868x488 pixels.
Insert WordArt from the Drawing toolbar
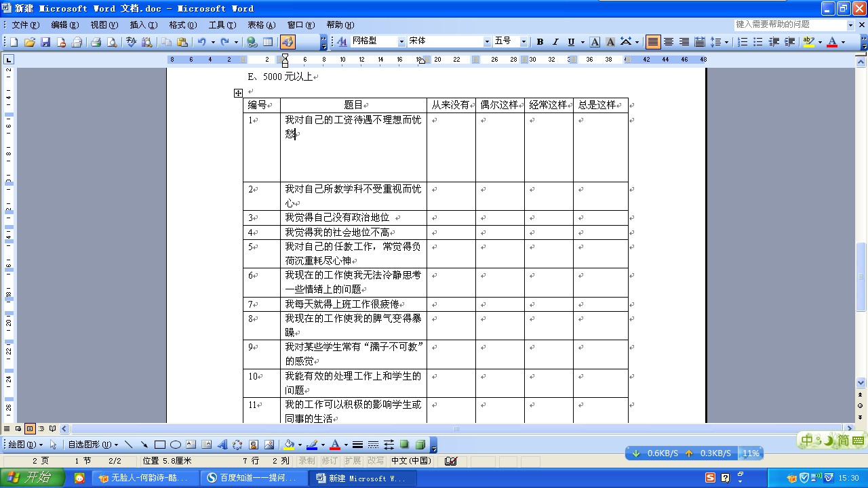(x=222, y=444)
